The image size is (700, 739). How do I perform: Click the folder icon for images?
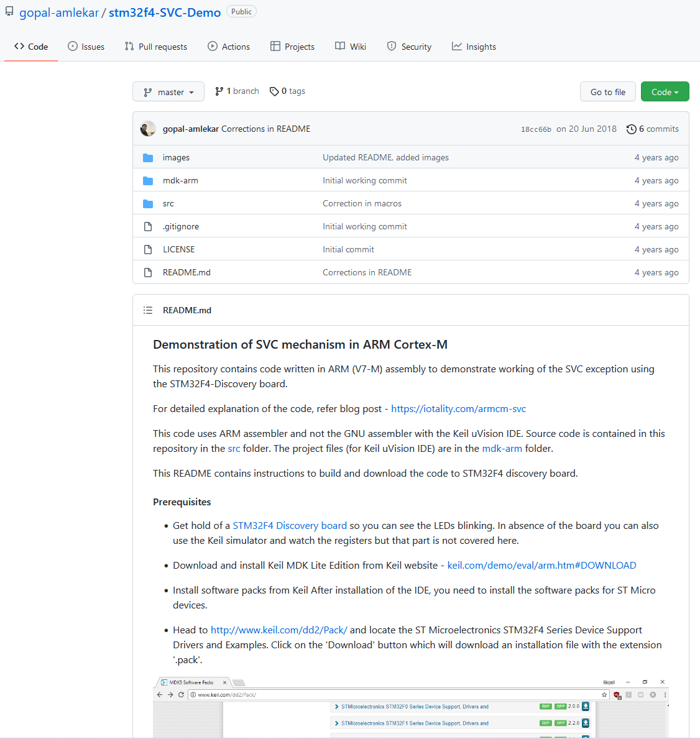tap(148, 157)
